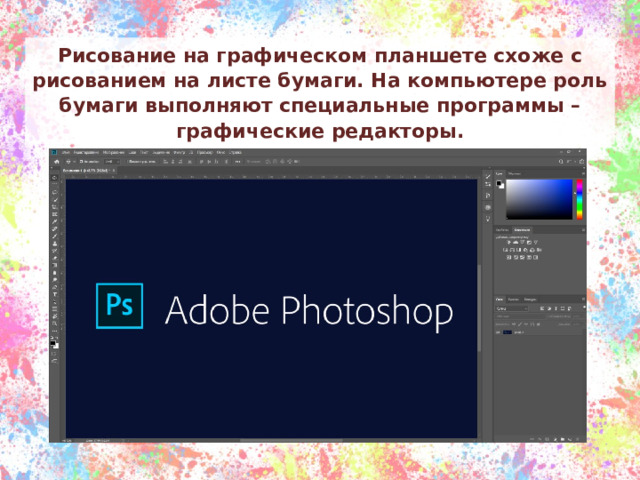Add a Curves adjustment from Adjustments panel

(522, 242)
